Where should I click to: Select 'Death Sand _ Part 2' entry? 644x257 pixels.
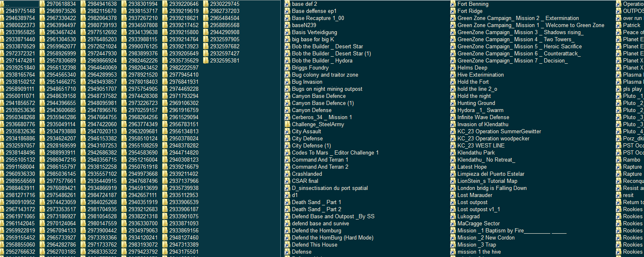click(316, 209)
